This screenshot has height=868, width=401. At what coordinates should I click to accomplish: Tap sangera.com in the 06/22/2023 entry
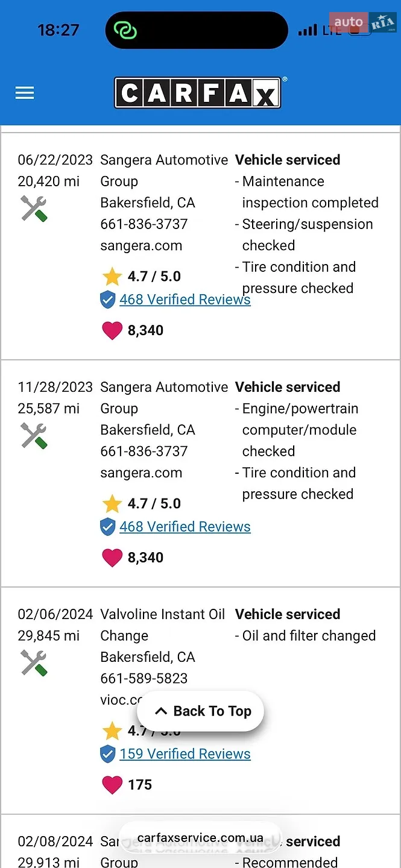tap(141, 245)
